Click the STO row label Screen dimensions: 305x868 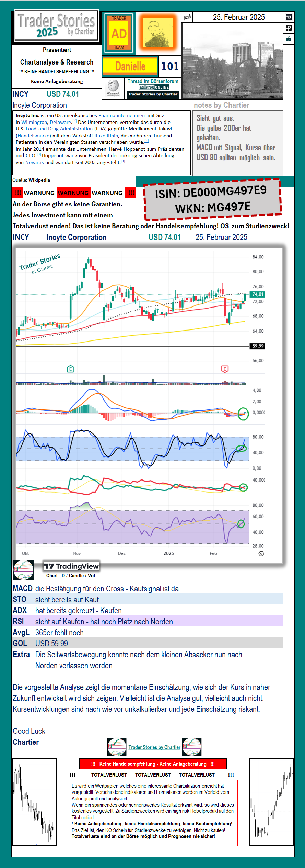(x=20, y=599)
